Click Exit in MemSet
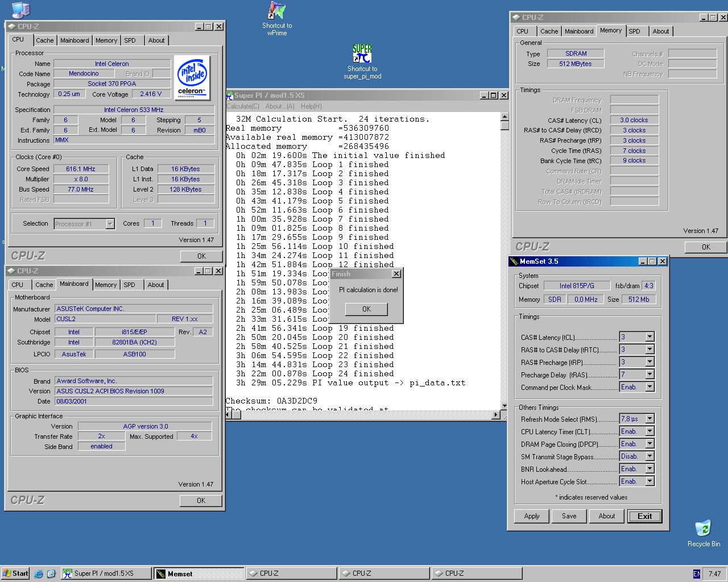This screenshot has height=582, width=728. [x=645, y=516]
